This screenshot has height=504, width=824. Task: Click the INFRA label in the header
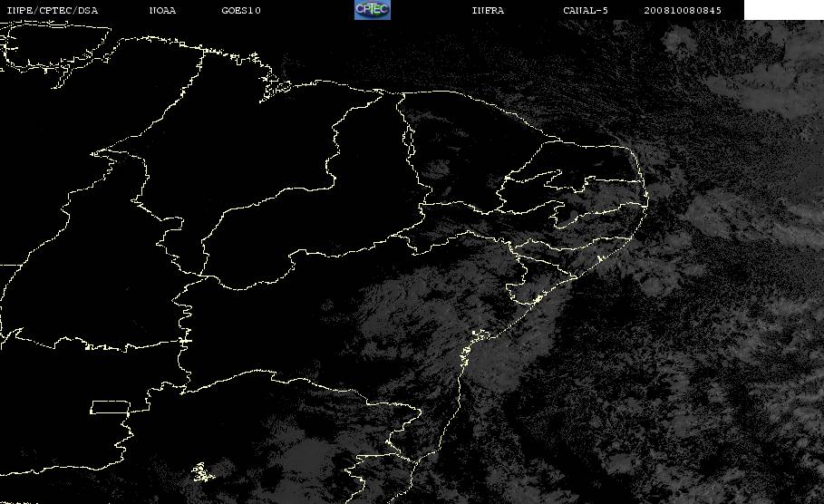pyautogui.click(x=488, y=10)
